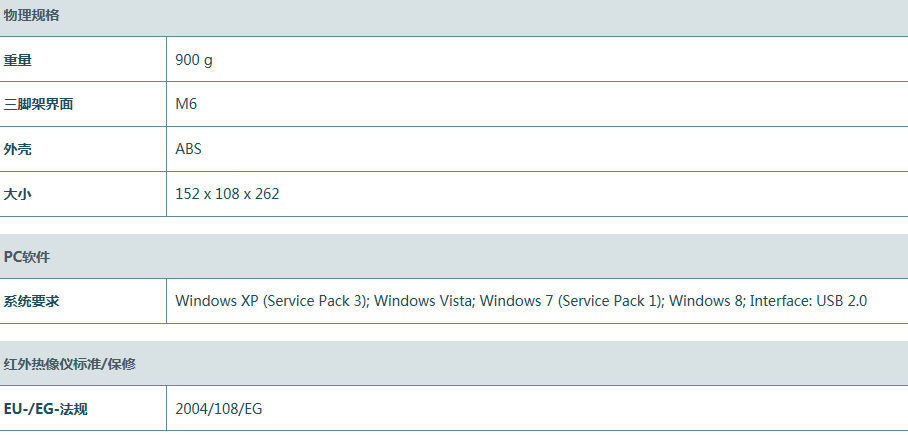
Task: Click the 2004/108/EG regulation value
Action: 219,409
